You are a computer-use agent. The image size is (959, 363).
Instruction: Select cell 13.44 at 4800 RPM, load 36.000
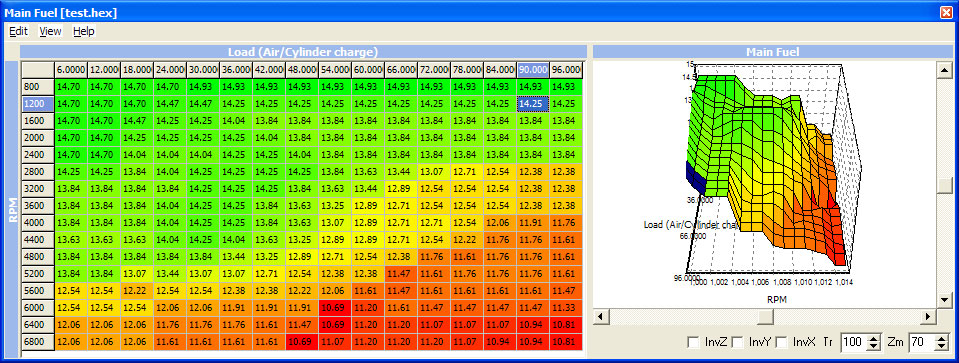(x=236, y=256)
